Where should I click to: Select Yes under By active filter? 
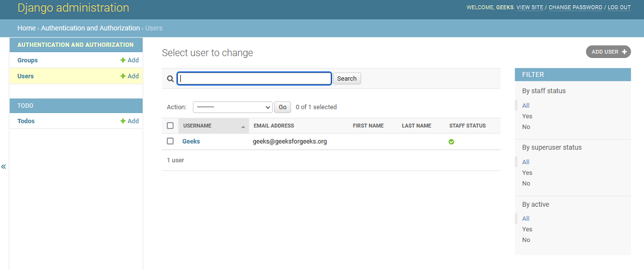point(527,230)
